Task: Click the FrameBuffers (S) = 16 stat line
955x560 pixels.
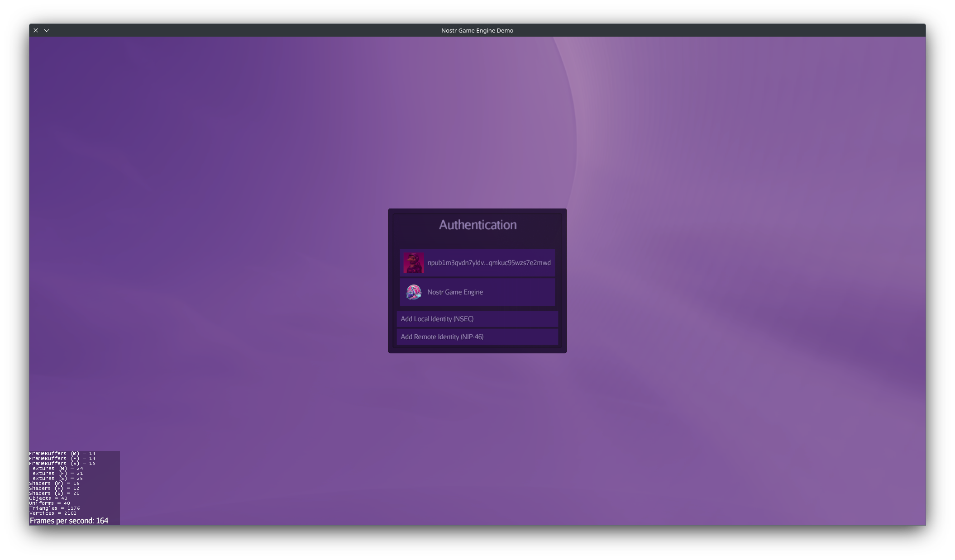Action: [x=62, y=463]
